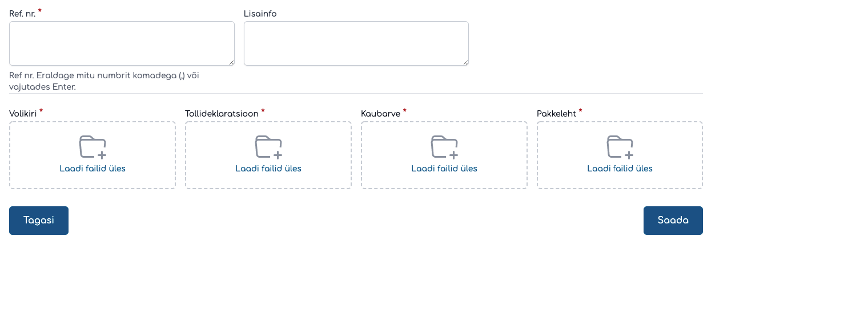This screenshot has width=868, height=312.
Task: Click the folder icon under Volikiri
Action: [x=93, y=147]
